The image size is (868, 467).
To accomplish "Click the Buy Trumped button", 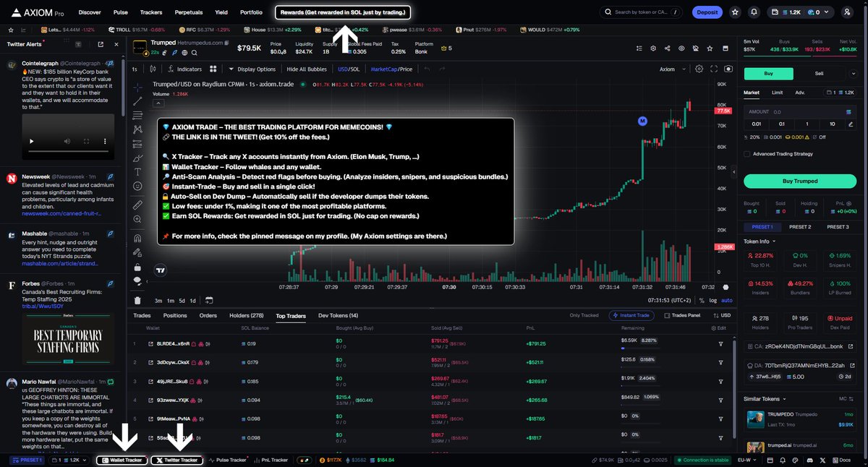I will tap(799, 181).
